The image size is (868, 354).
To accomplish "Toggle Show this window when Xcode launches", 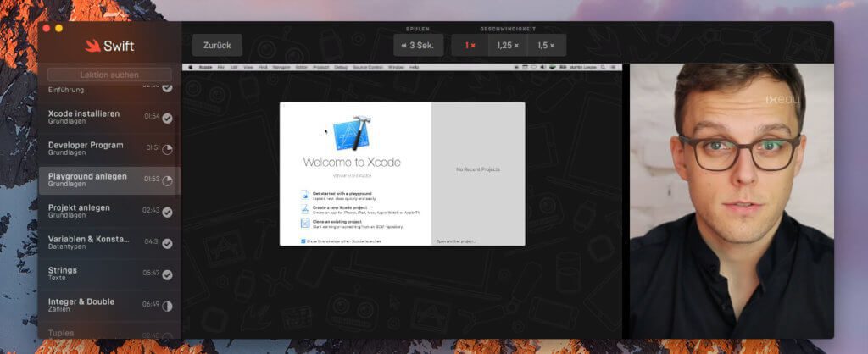I will (303, 241).
